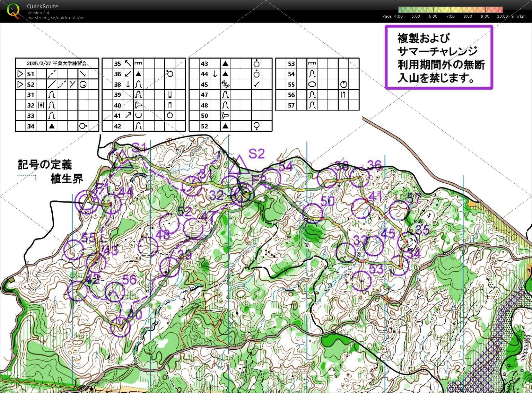Click the pace color gradient legend
This screenshot has height=393, width=532.
tap(450, 10)
